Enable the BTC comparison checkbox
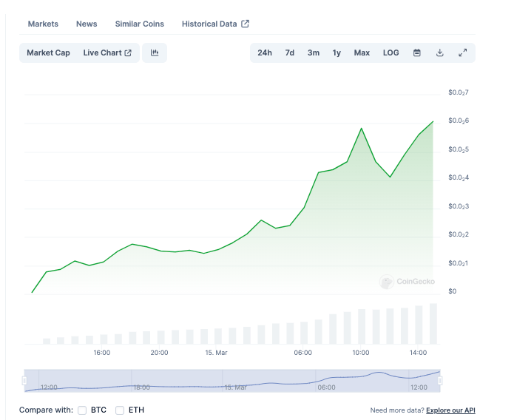The height and width of the screenshot is (420, 514). pyautogui.click(x=82, y=410)
